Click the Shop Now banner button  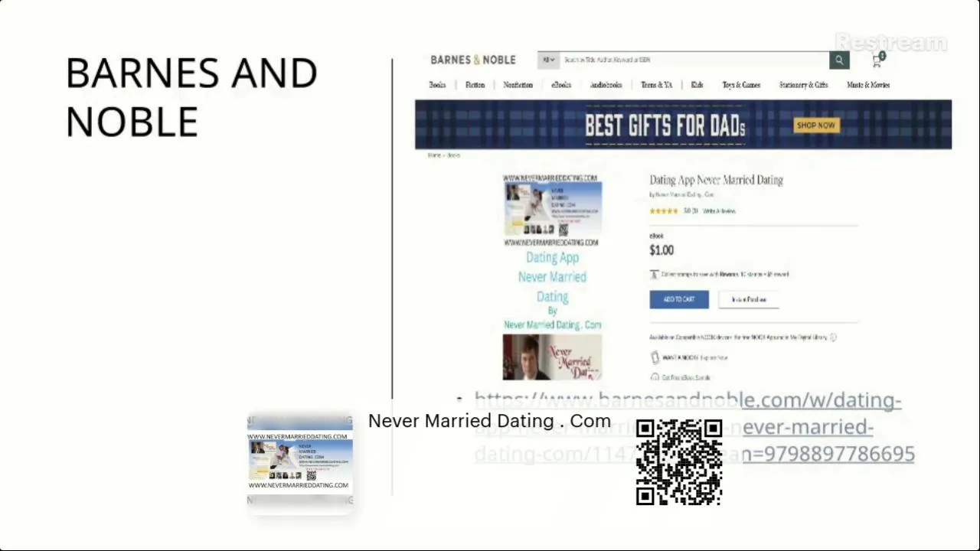click(815, 126)
